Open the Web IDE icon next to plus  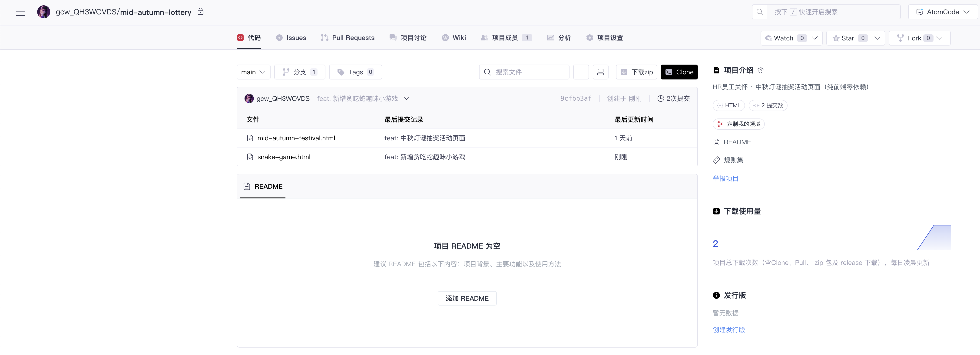(x=601, y=72)
